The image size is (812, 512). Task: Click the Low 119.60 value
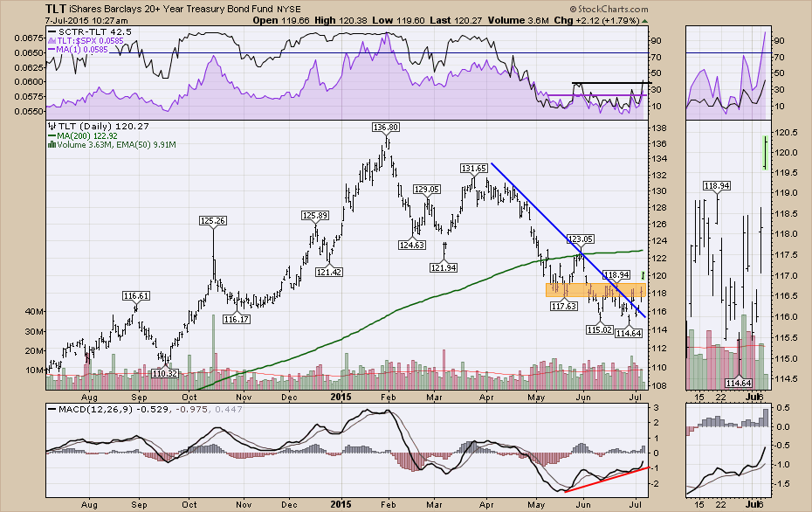tap(398, 21)
